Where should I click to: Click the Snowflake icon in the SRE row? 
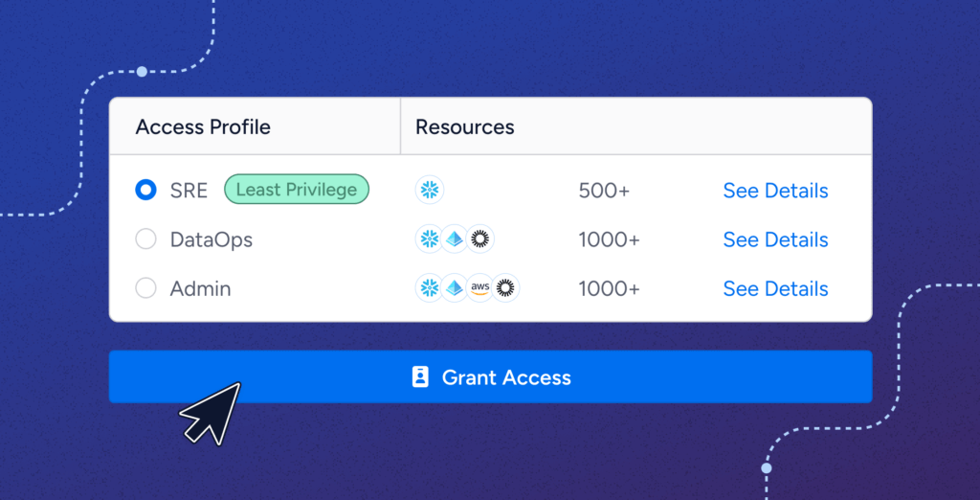pyautogui.click(x=430, y=191)
